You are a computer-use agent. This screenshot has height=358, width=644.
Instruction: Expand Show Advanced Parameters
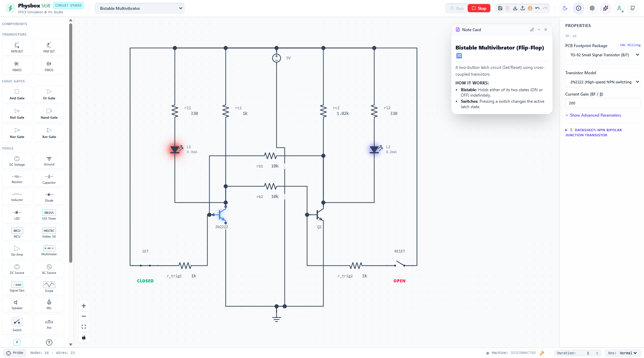point(593,115)
